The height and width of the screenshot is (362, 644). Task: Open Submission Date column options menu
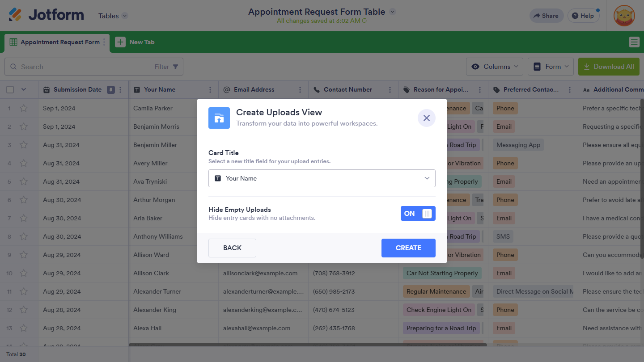[x=120, y=89]
